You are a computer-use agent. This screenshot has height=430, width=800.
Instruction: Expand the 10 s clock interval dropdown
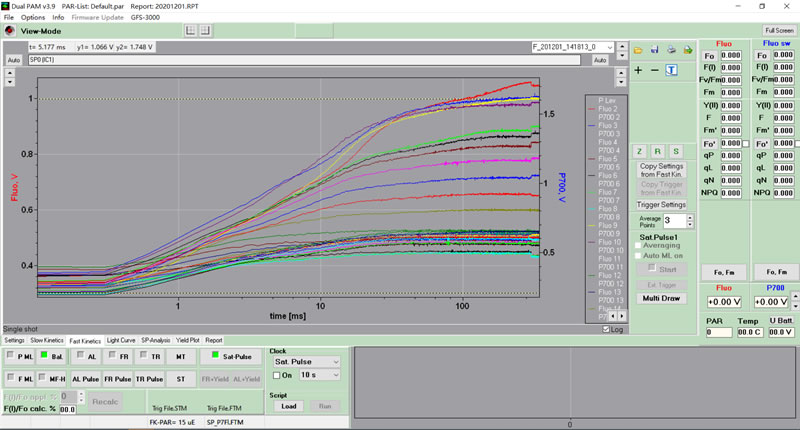(x=335, y=375)
